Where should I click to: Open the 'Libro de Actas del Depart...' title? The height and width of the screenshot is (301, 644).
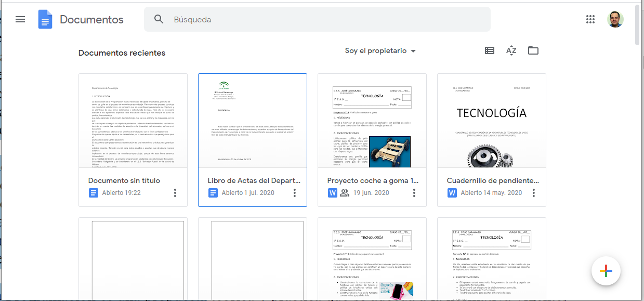click(254, 180)
